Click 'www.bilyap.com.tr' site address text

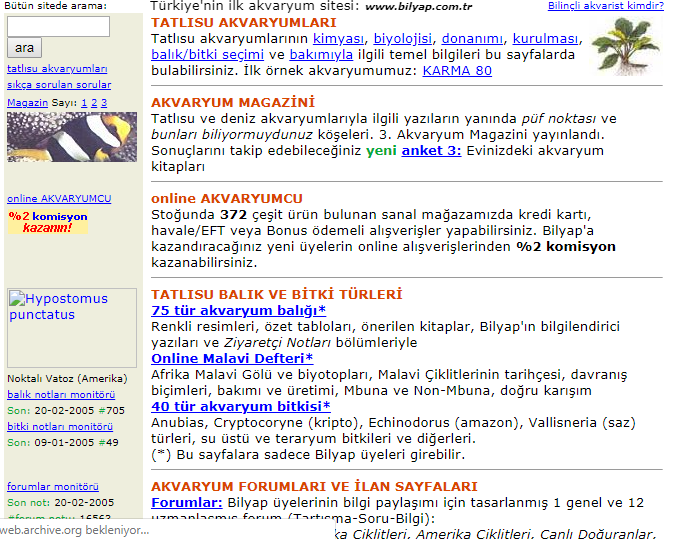[x=418, y=7]
